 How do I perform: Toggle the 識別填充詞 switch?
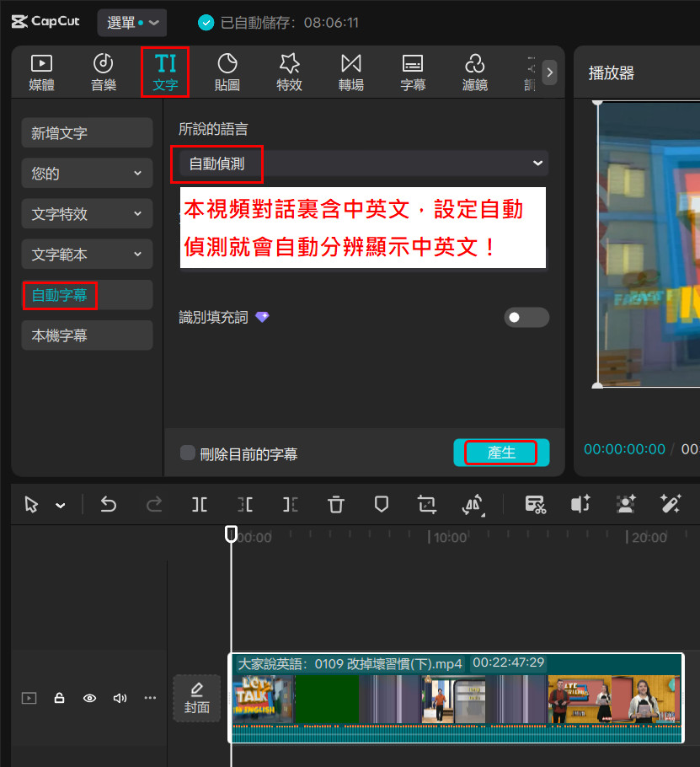(526, 317)
